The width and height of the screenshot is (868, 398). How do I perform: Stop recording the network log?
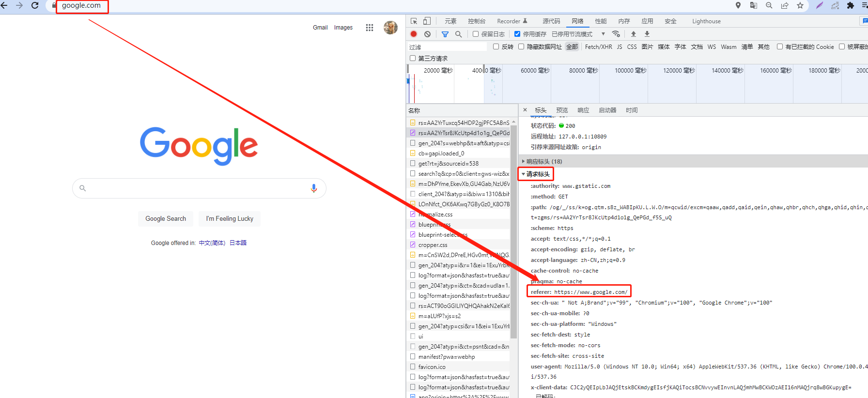[x=414, y=34]
